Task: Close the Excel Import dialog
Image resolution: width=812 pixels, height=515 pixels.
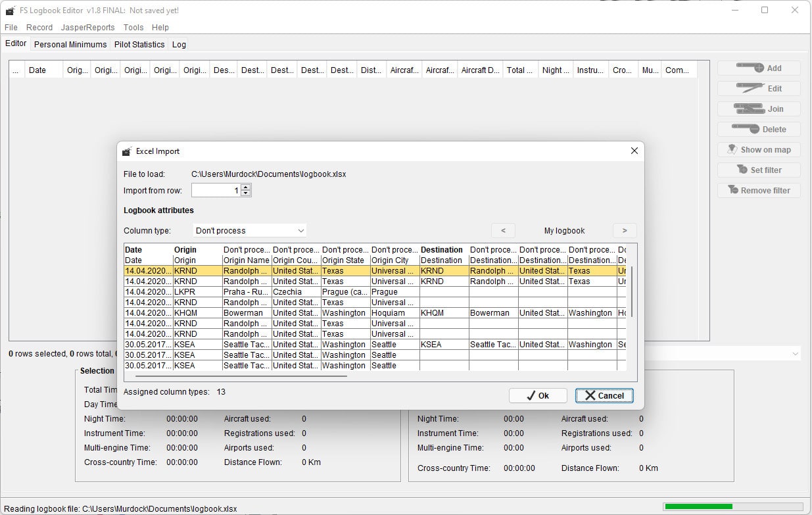Action: click(x=634, y=151)
